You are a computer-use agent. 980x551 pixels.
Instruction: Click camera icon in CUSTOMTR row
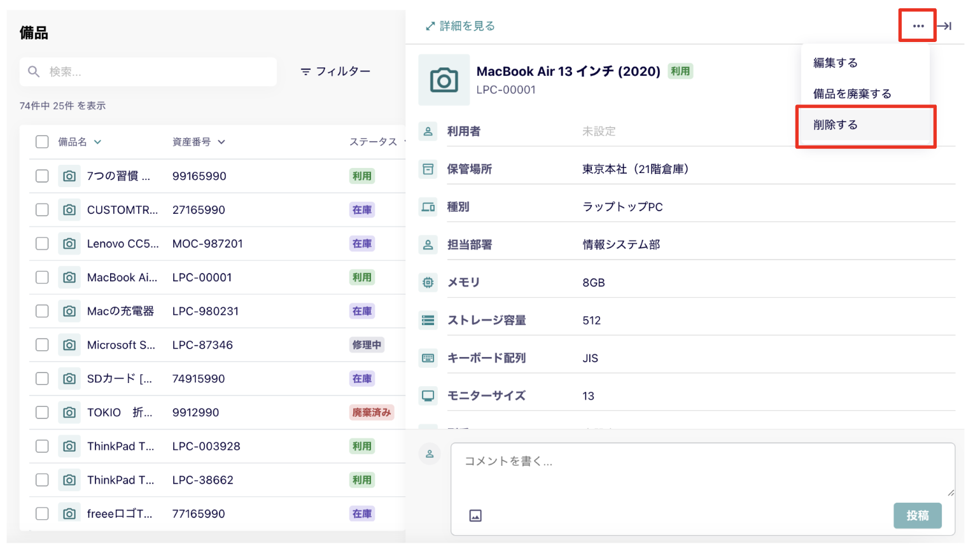click(69, 209)
